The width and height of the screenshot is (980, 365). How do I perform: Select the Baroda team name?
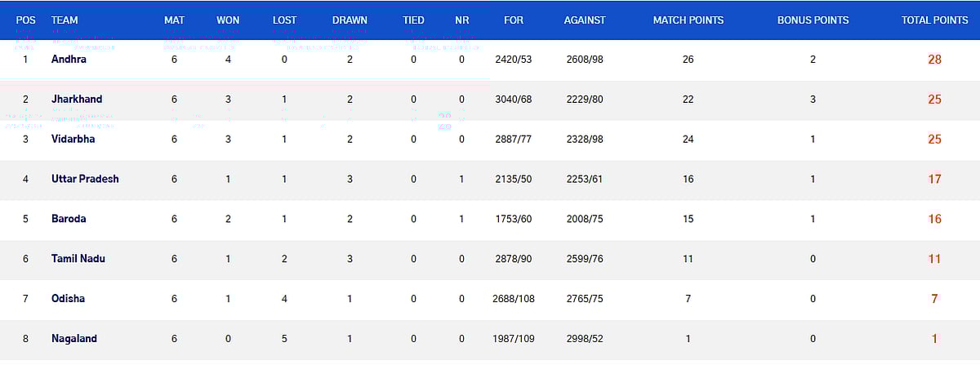coord(69,219)
